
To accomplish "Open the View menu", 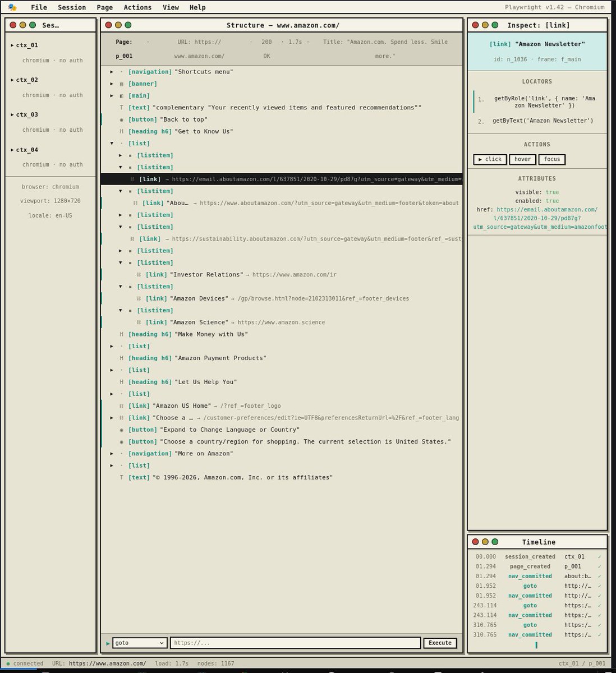I will [171, 7].
